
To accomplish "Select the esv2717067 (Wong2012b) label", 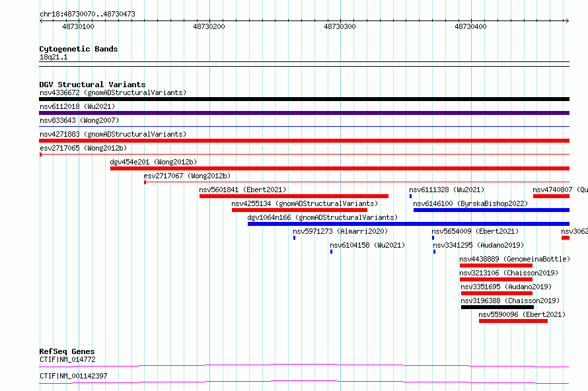I will [187, 176].
